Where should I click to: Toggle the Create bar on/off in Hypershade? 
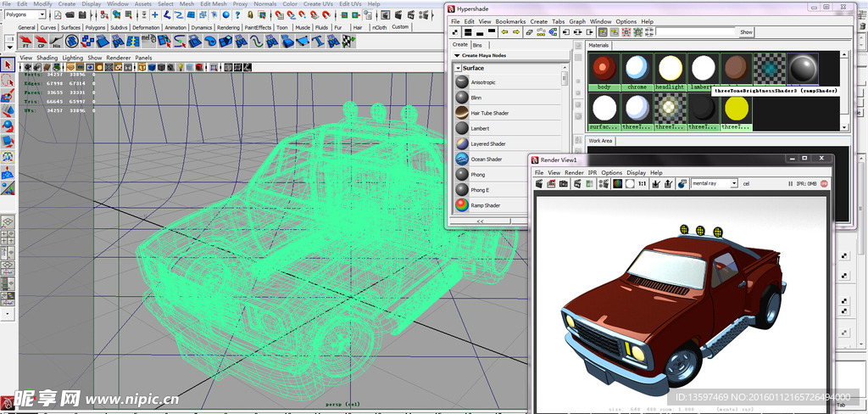click(x=455, y=32)
